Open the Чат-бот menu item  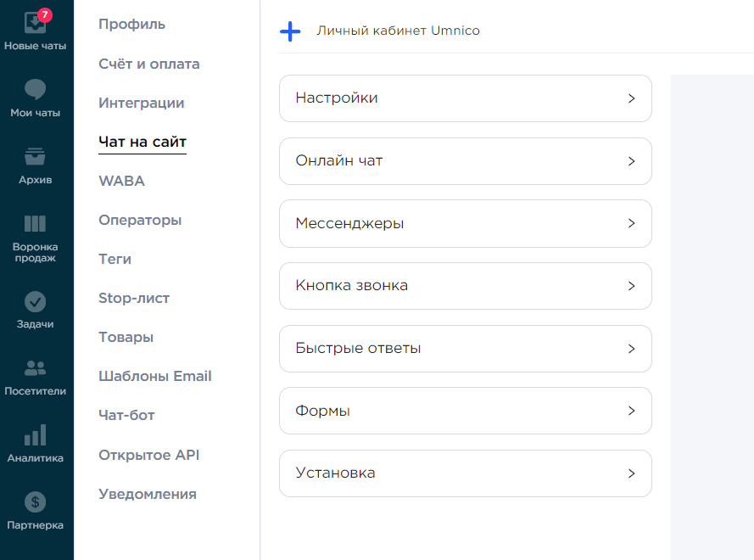point(126,416)
